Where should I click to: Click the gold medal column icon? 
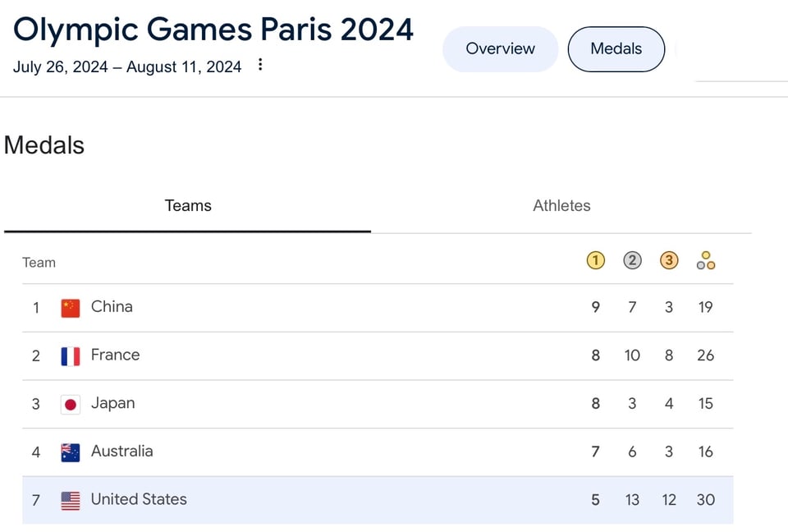[x=595, y=261]
